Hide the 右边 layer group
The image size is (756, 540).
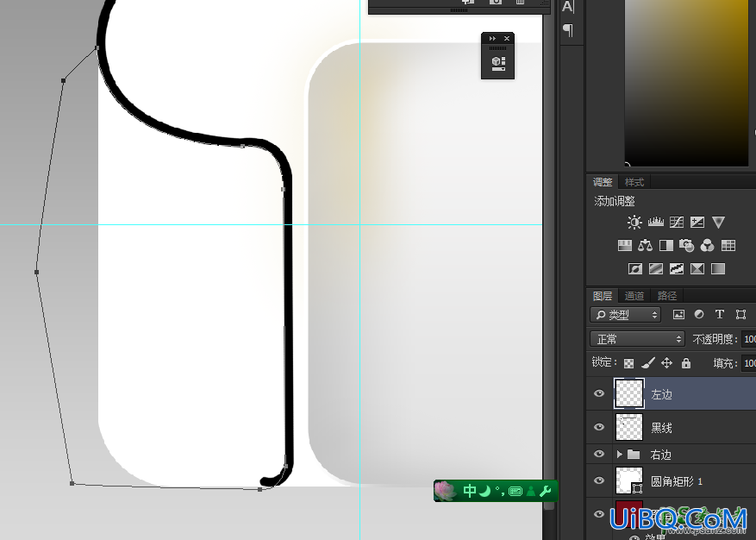coord(599,454)
